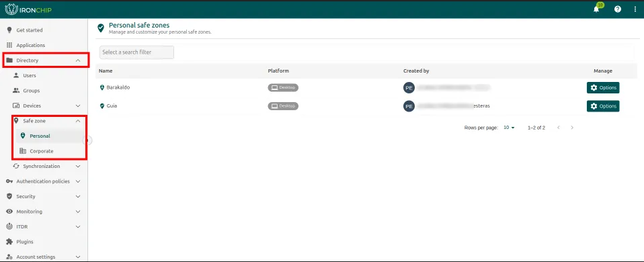644x262 pixels.
Task: Open Options for Barakaldo safe zone
Action: click(603, 87)
